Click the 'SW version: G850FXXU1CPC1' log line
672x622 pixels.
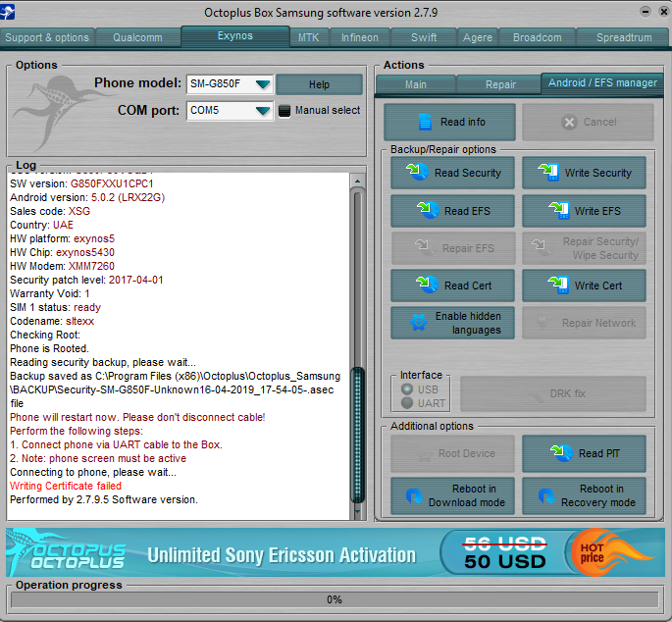pos(81,183)
